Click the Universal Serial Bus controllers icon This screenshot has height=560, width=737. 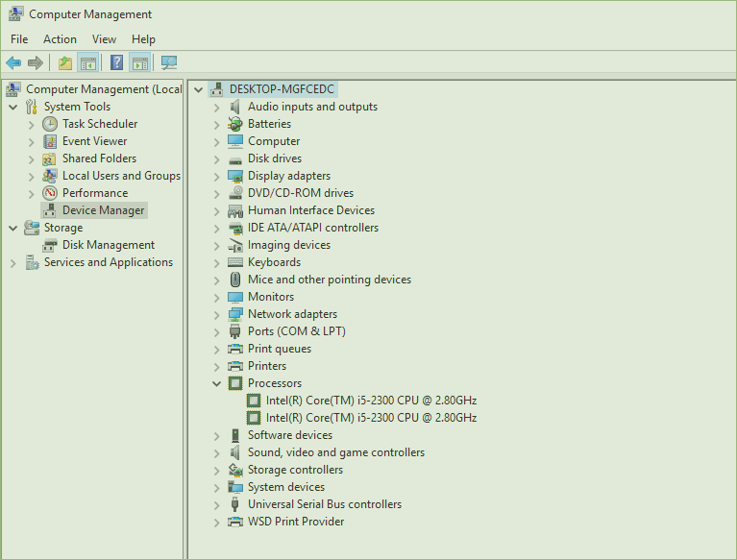coord(235,504)
